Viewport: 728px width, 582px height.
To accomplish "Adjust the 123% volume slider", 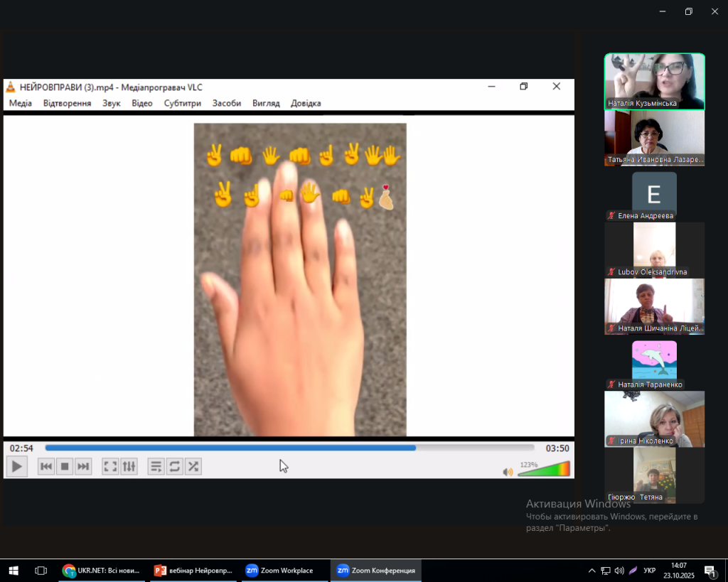I will (544, 470).
